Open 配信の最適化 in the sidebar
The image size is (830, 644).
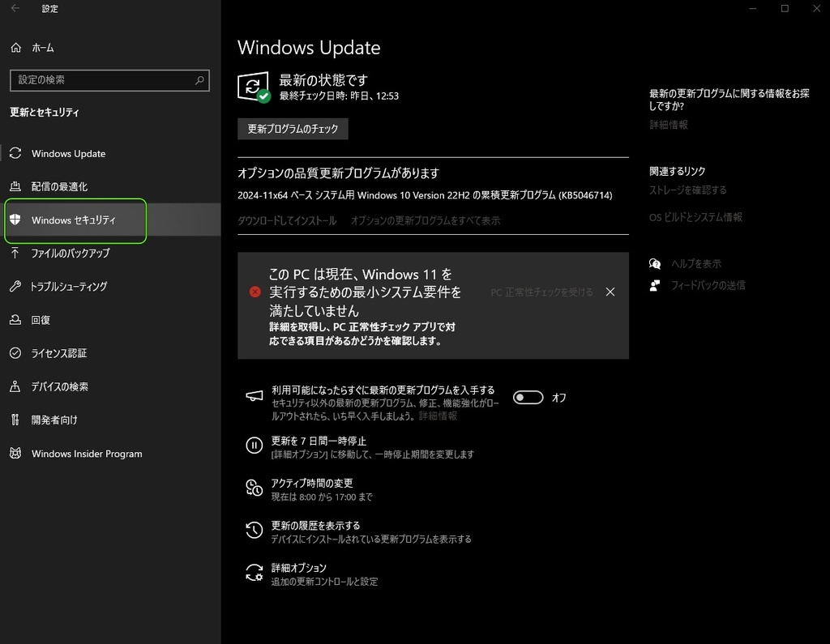(110, 186)
